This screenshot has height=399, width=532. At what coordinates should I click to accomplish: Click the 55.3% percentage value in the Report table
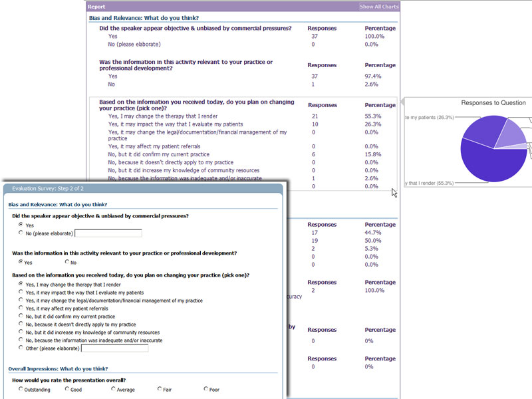point(373,116)
